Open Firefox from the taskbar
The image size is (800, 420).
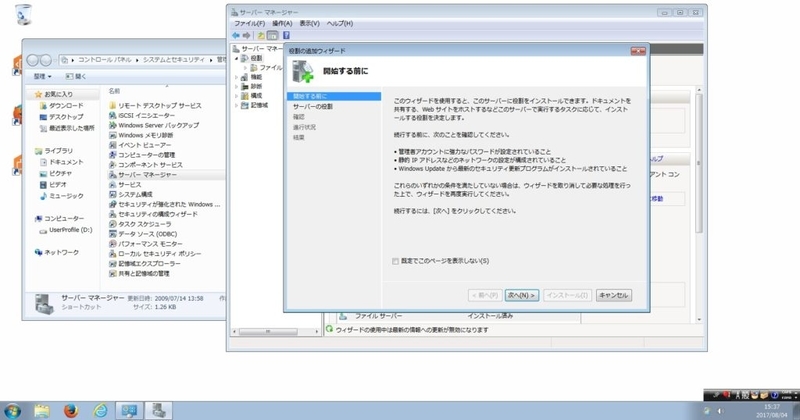click(71, 411)
